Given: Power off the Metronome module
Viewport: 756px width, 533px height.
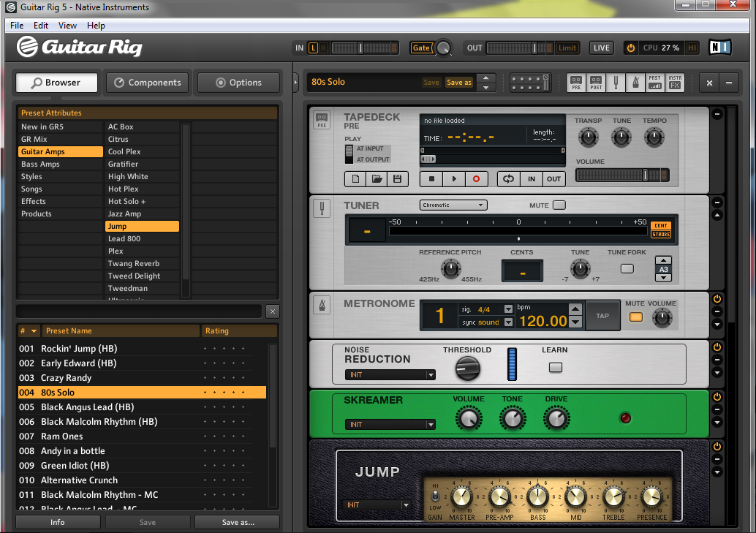Looking at the screenshot, I should 717,298.
